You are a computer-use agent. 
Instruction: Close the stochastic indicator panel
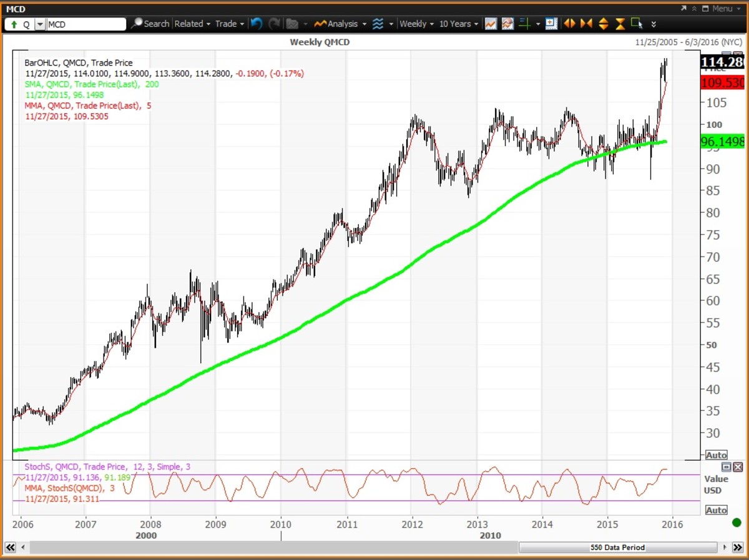(738, 467)
